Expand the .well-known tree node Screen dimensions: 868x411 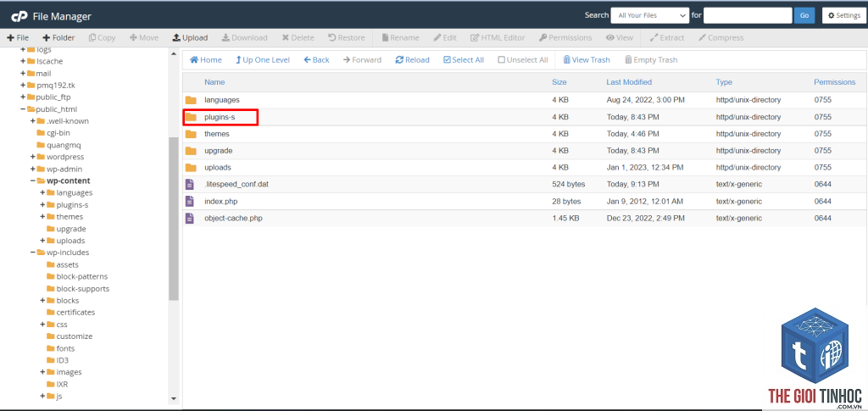pos(33,120)
